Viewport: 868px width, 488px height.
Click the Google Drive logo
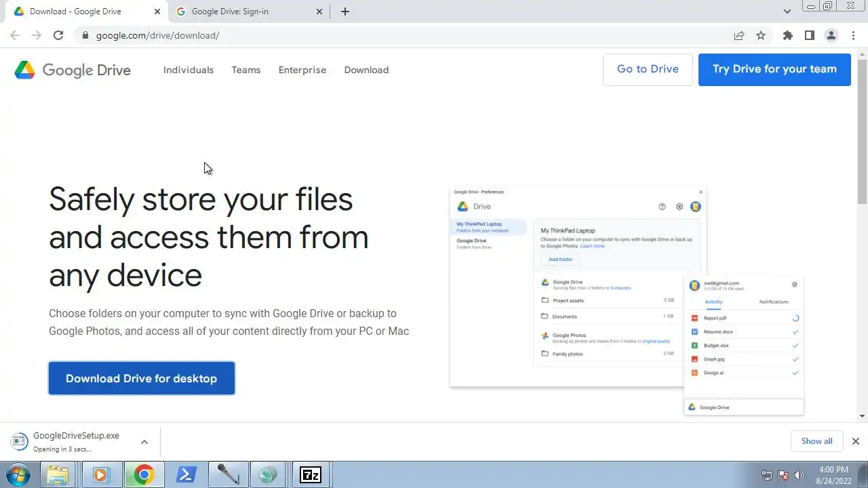[73, 70]
